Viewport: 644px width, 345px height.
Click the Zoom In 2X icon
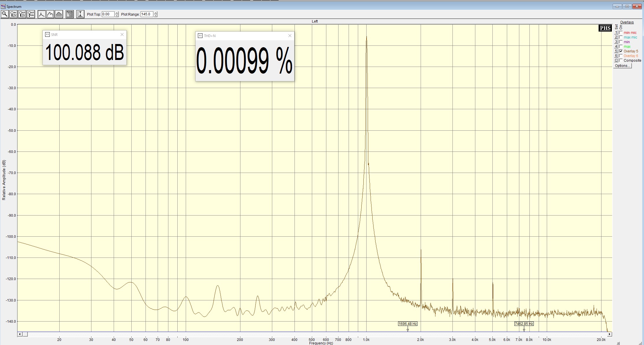14,14
